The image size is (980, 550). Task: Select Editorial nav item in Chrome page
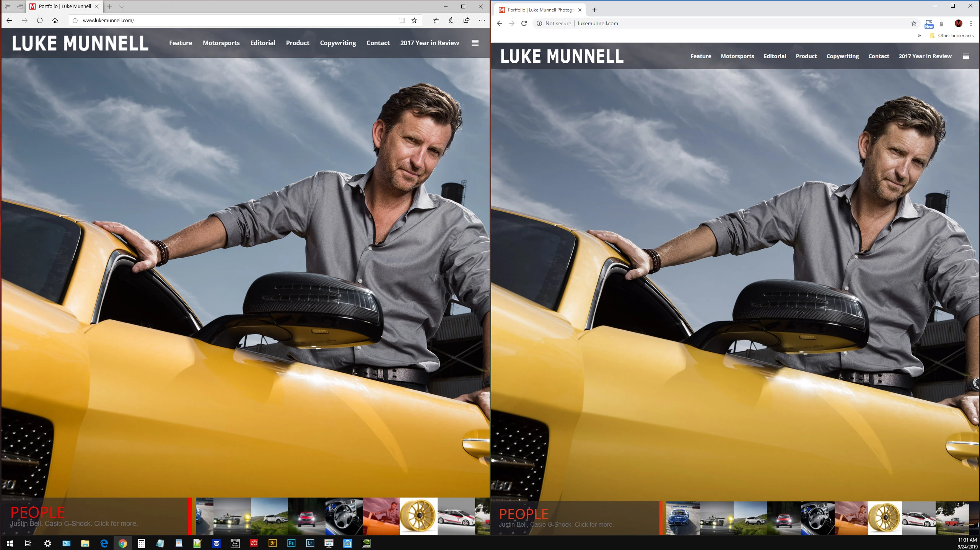click(x=775, y=56)
